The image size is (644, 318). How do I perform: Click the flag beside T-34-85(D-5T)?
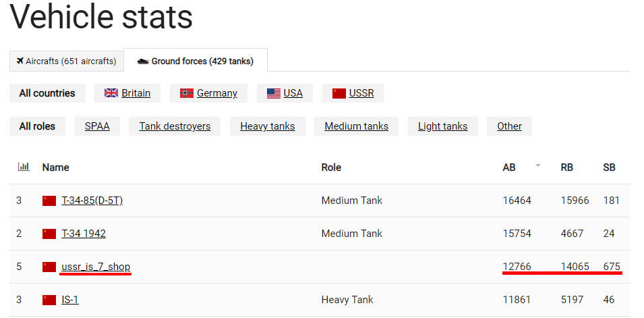[49, 201]
